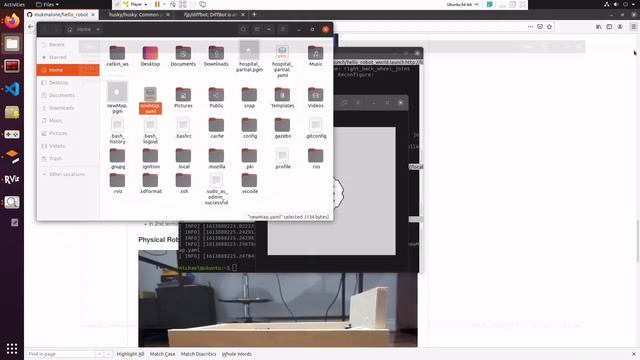Switch the Files window view mode

257,29
